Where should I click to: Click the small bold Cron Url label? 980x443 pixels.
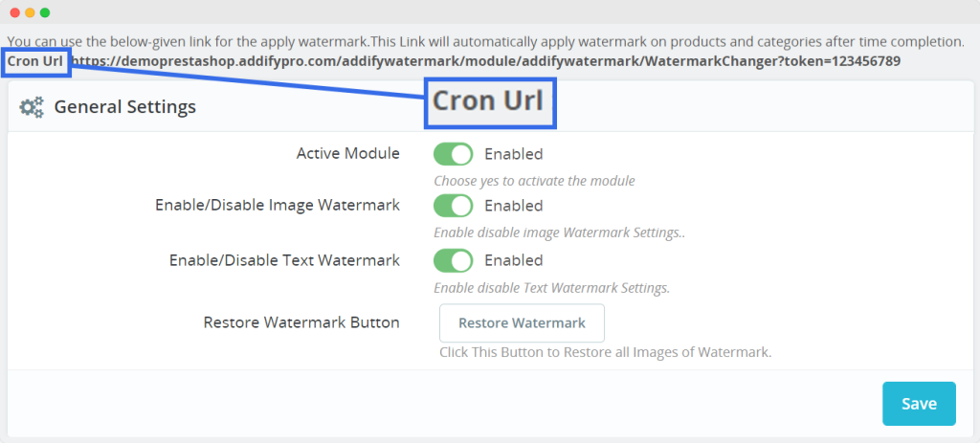pyautogui.click(x=35, y=60)
